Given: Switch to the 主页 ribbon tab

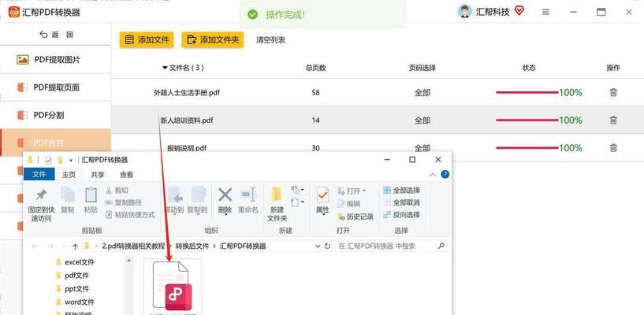Looking at the screenshot, I should 69,174.
